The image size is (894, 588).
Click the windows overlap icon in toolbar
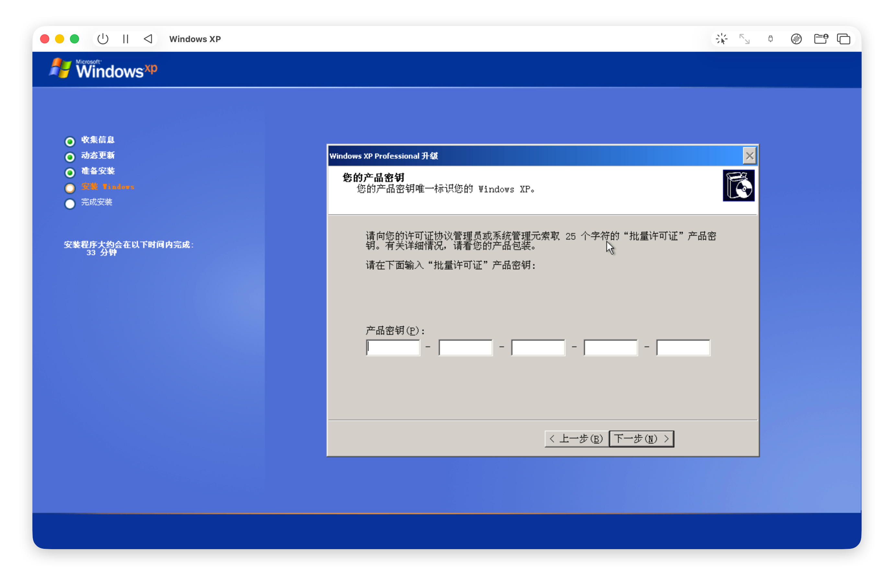coord(843,39)
